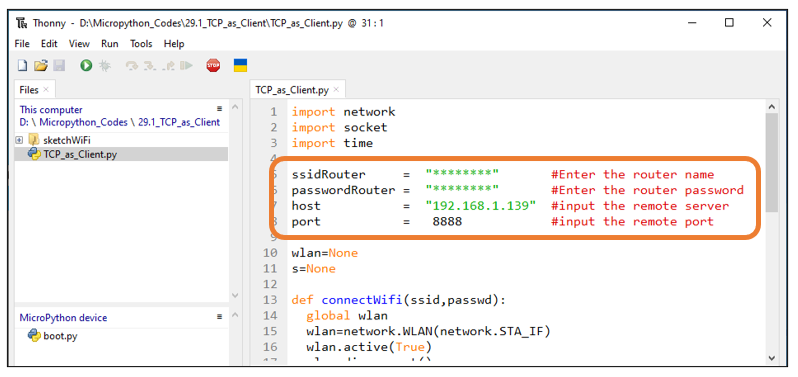Open the Run menu
The width and height of the screenshot is (798, 377).
109,44
